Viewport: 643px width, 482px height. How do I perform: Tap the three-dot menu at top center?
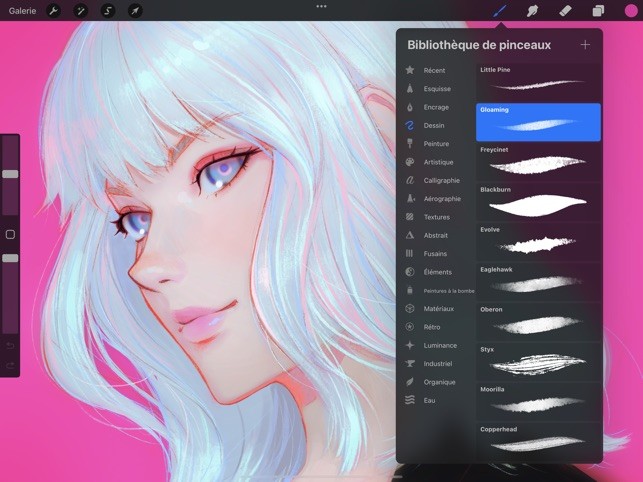pos(322,7)
